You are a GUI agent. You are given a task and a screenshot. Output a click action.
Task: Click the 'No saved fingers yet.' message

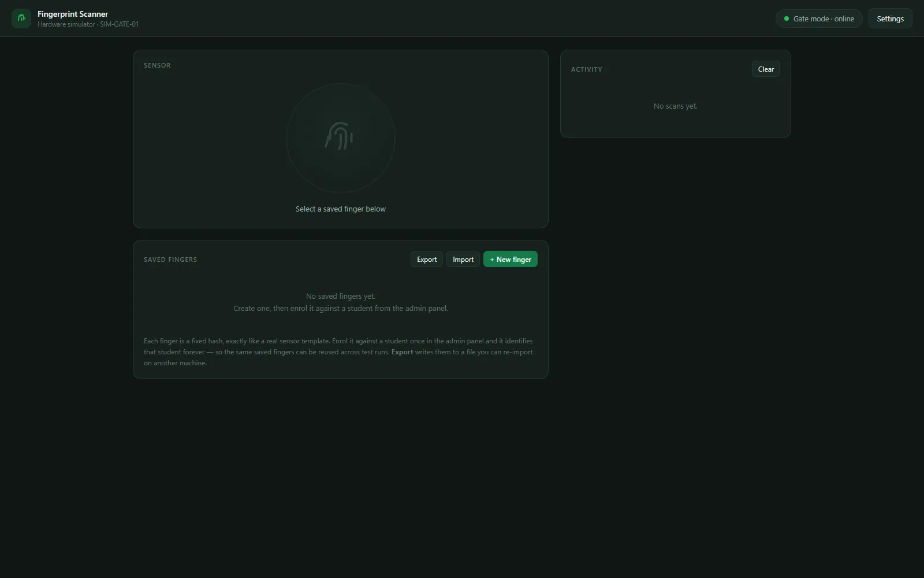point(341,297)
